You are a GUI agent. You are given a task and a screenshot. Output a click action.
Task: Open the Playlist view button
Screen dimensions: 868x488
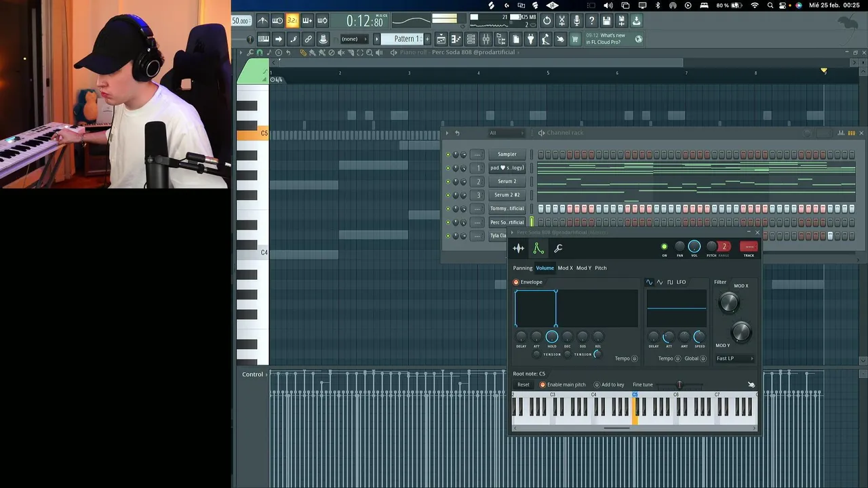(441, 39)
